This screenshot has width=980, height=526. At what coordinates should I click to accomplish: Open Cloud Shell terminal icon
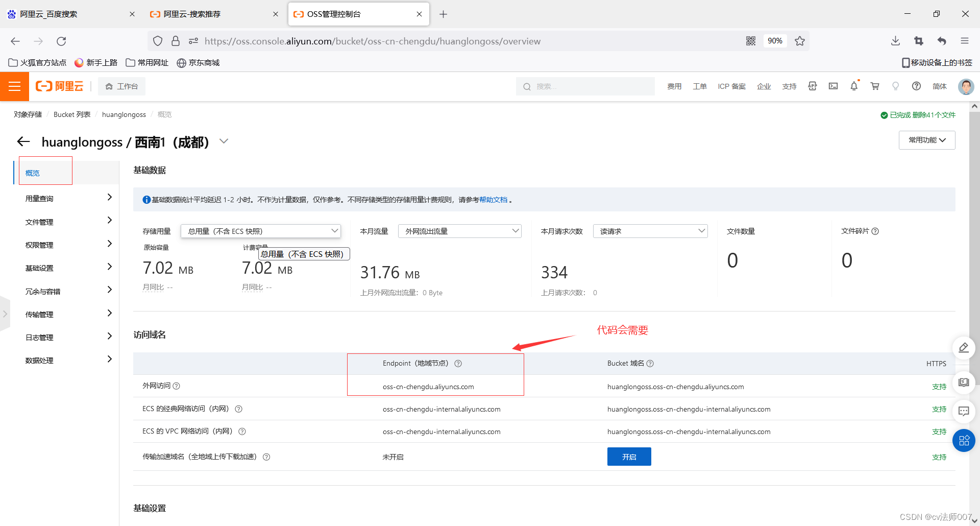(833, 86)
